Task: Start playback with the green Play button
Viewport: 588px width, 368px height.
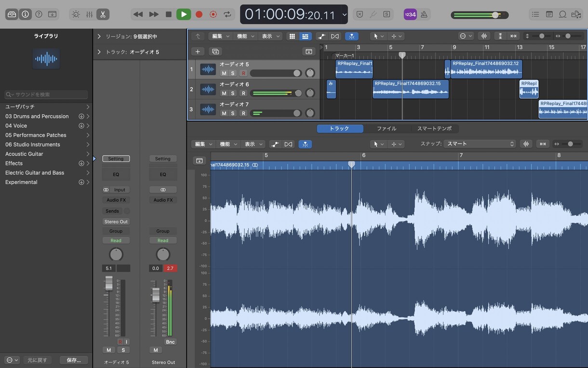Action: click(184, 14)
